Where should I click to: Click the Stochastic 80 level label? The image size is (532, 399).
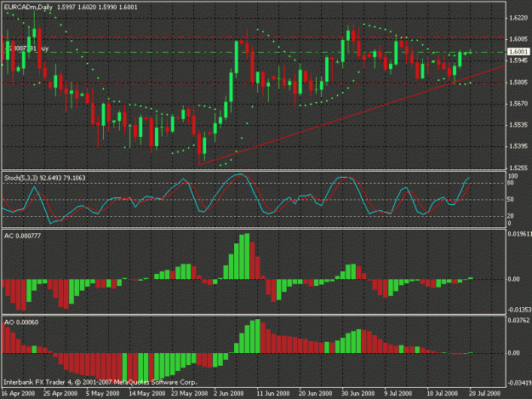click(x=510, y=183)
